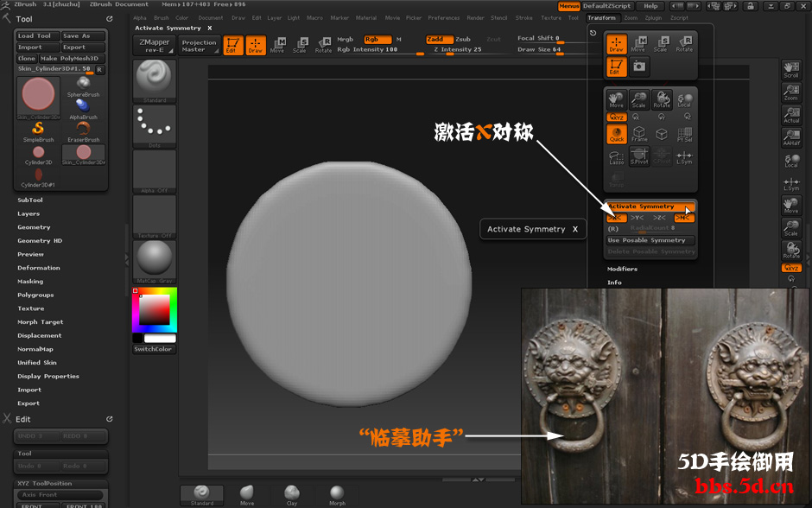The image size is (812, 508).
Task: Open the Projection Master button
Action: click(199, 46)
